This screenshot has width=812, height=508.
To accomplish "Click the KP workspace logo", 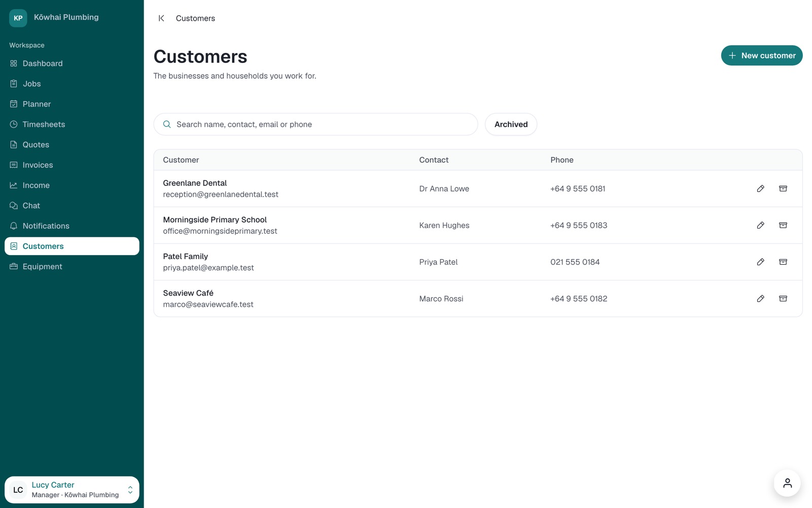I will [18, 18].
